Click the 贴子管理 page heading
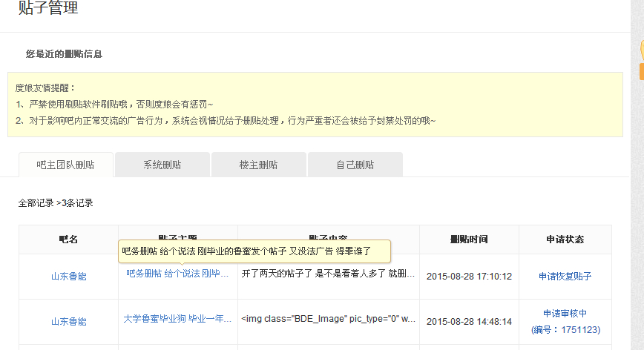The width and height of the screenshot is (644, 350). pos(48,7)
